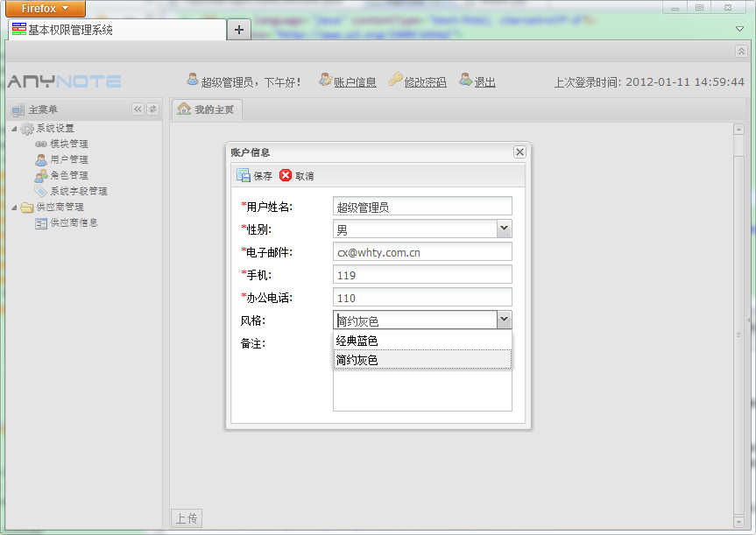This screenshot has width=756, height=535.
Task: Open 供应商信息 in the tree
Action: (74, 222)
